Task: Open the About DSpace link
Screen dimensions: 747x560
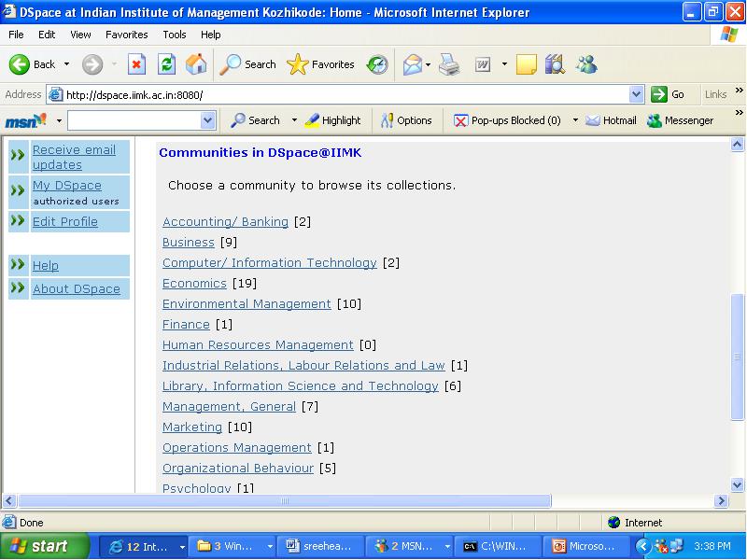Action: pos(77,288)
